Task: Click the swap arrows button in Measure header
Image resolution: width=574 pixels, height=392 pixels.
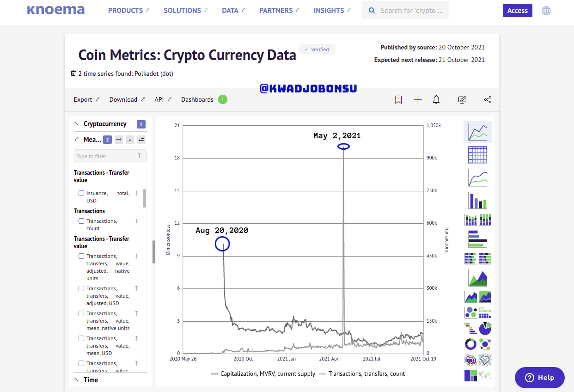Action: tap(141, 139)
